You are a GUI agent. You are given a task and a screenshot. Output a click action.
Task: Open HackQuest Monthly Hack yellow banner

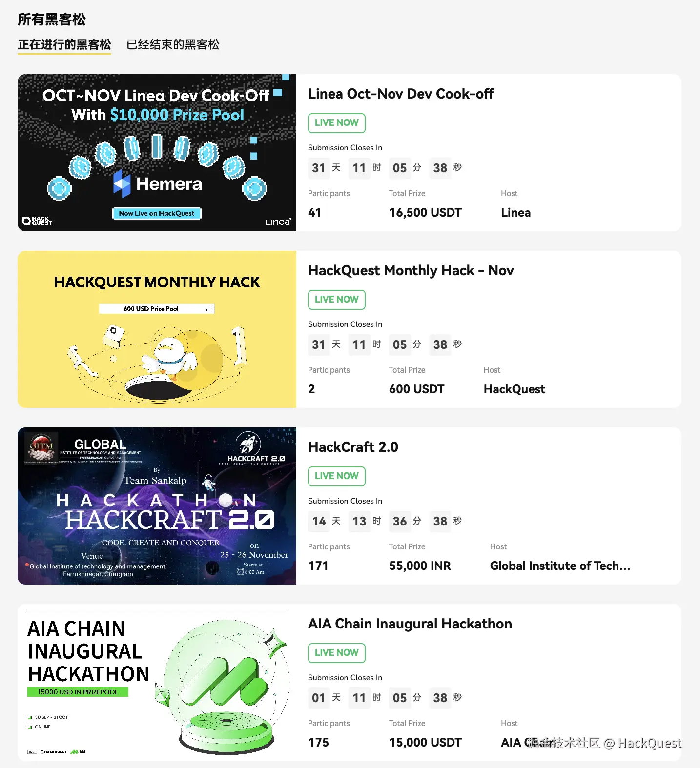[157, 329]
